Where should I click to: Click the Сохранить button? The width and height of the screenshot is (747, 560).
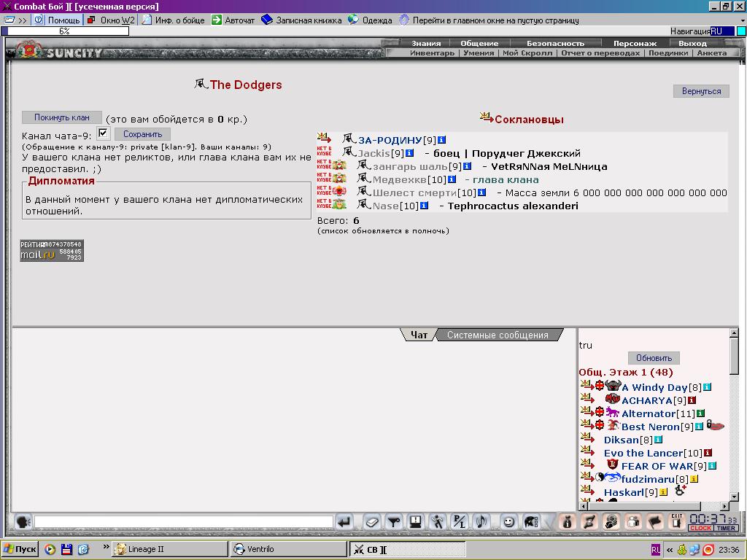pyautogui.click(x=142, y=134)
